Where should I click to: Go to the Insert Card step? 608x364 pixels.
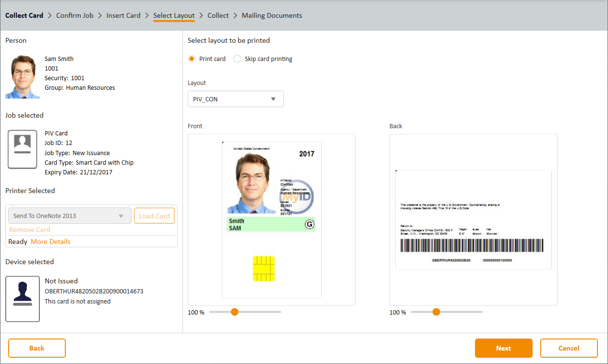pos(123,15)
